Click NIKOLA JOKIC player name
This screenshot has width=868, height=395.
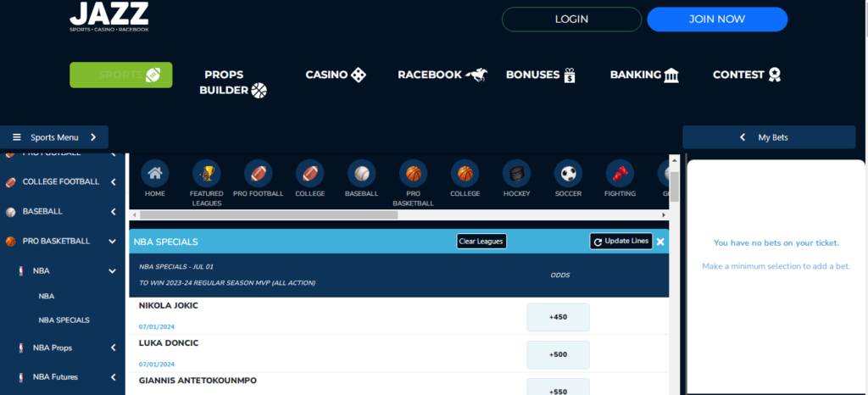tap(169, 306)
